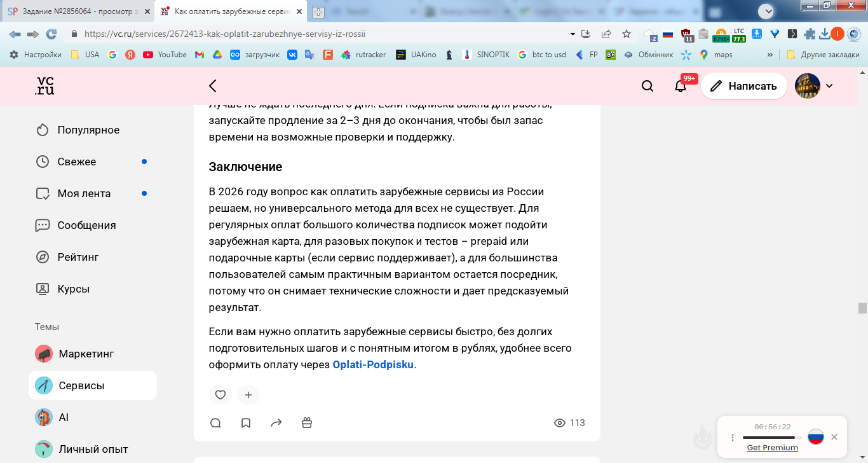Select the Сервисы topic
868x463 pixels.
point(93,385)
